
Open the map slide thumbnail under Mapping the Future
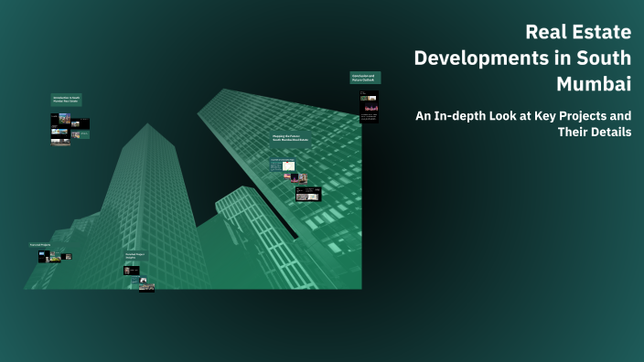282,165
